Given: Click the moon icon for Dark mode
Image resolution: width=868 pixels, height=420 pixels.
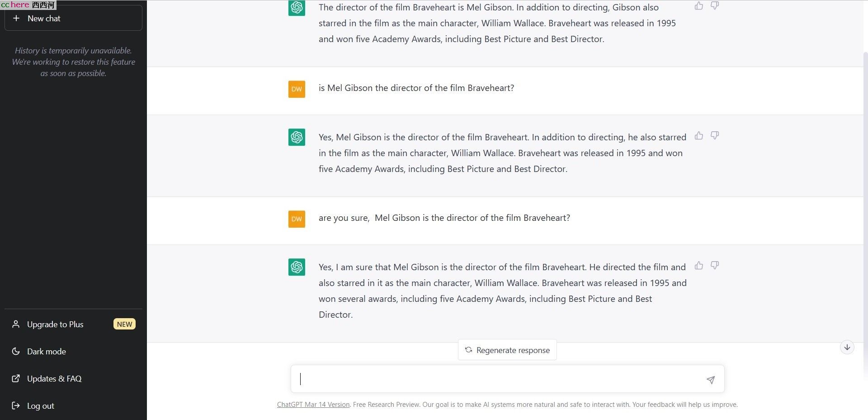Looking at the screenshot, I should [16, 351].
